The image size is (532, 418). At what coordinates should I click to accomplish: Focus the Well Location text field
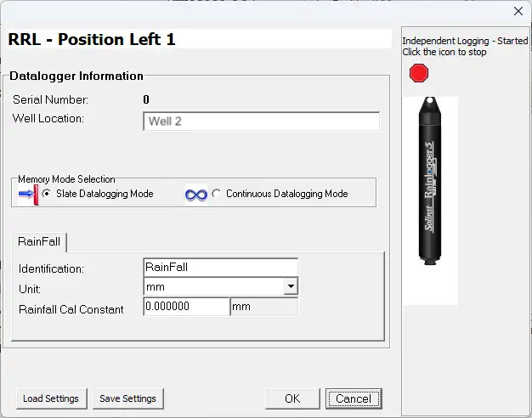tap(261, 121)
